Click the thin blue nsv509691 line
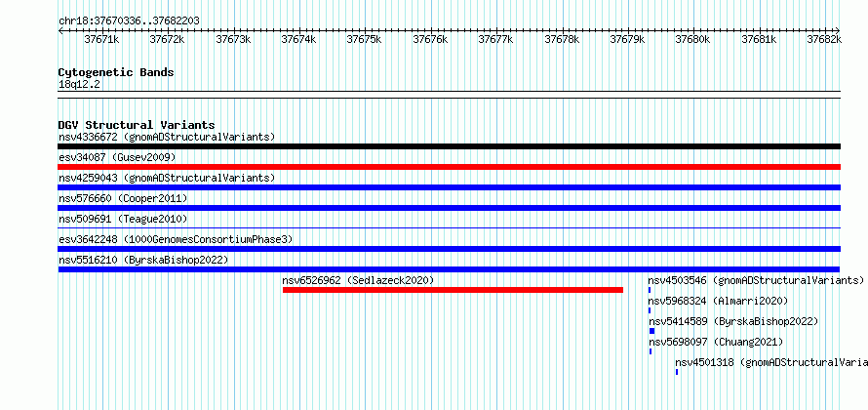 pyautogui.click(x=450, y=227)
